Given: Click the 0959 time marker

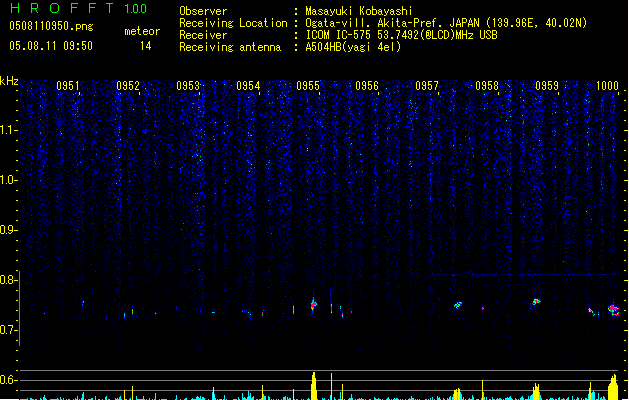Looking at the screenshot, I should click(x=547, y=86).
